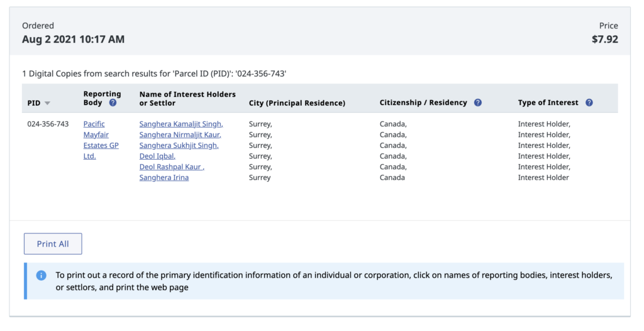Click the Type of Interest column header
644x331 pixels.
point(548,103)
